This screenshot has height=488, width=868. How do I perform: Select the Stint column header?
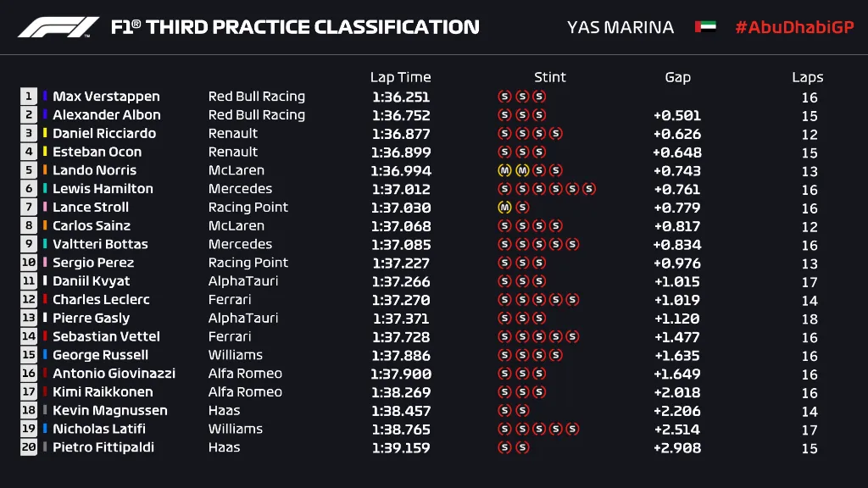(x=549, y=77)
